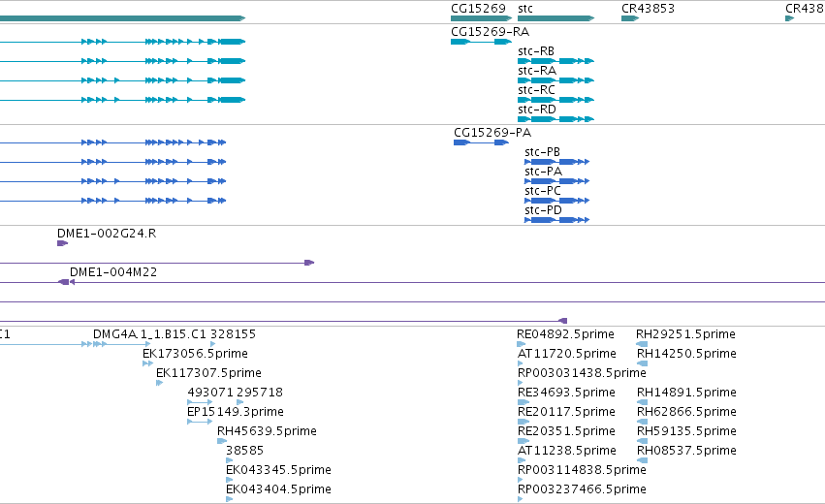The image size is (825, 504).
Task: Click EP15149.3prime EST
Action: click(x=200, y=422)
